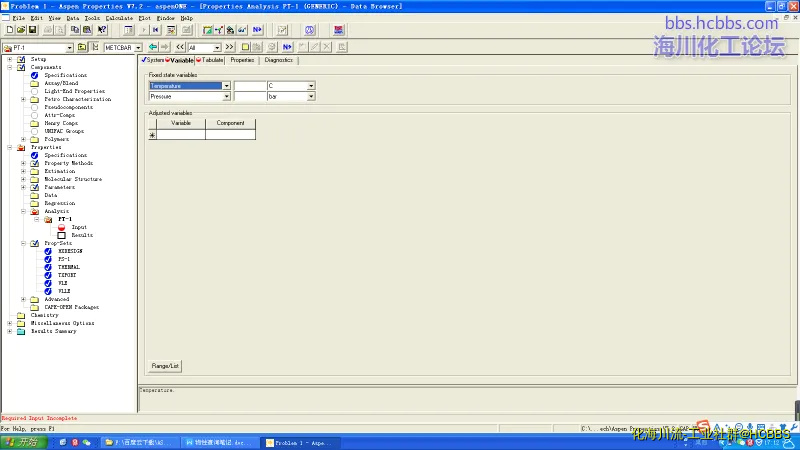The height and width of the screenshot is (450, 800).
Task: Open the Calculate menu
Action: (119, 18)
